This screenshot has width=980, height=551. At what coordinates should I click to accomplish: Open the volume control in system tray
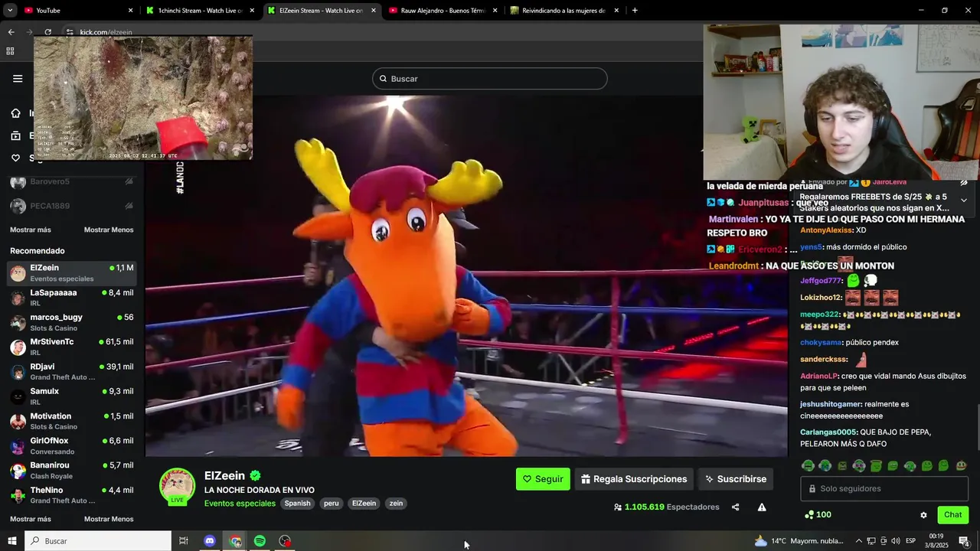895,541
